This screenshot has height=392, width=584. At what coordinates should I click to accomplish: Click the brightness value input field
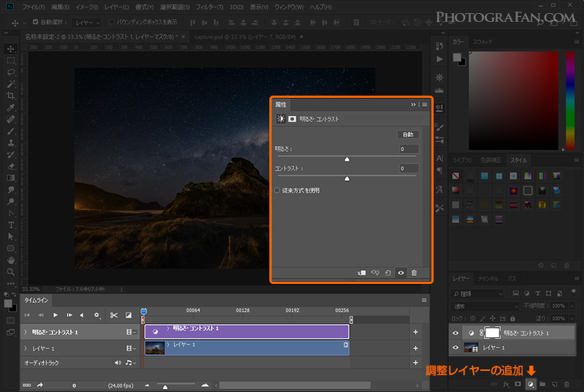(x=409, y=149)
